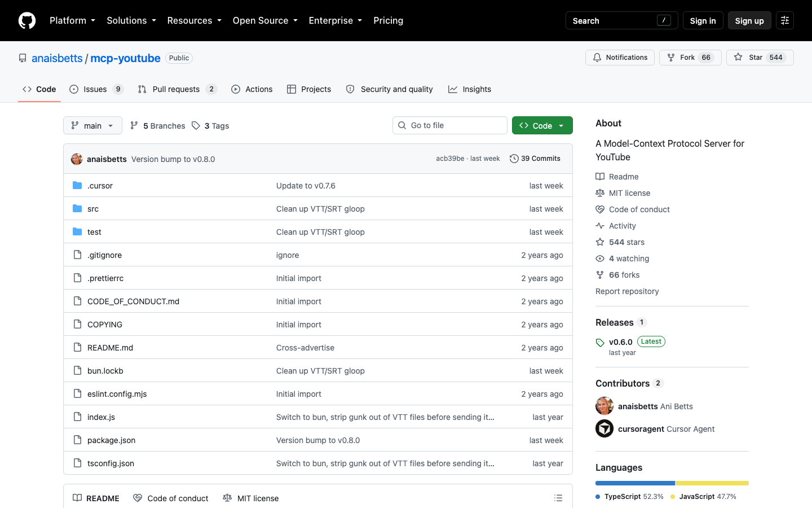The image size is (812, 508).
Task: Expand the Resources menu
Action: [194, 20]
